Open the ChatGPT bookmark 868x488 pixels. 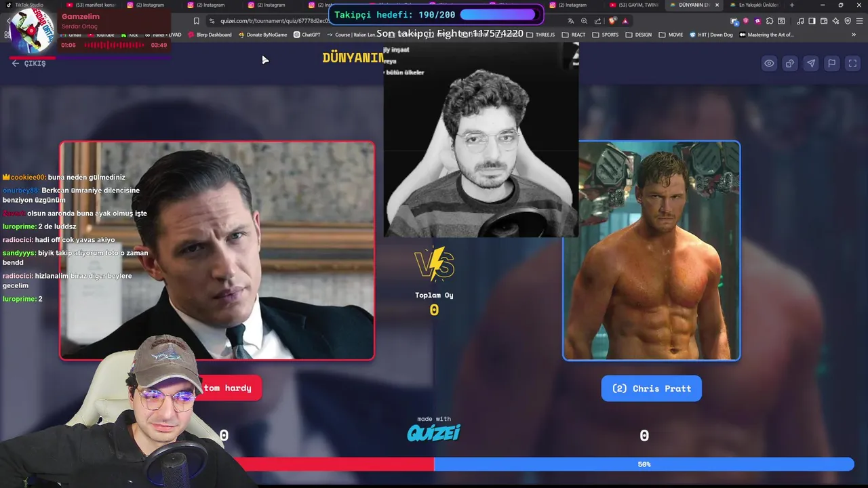[307, 35]
